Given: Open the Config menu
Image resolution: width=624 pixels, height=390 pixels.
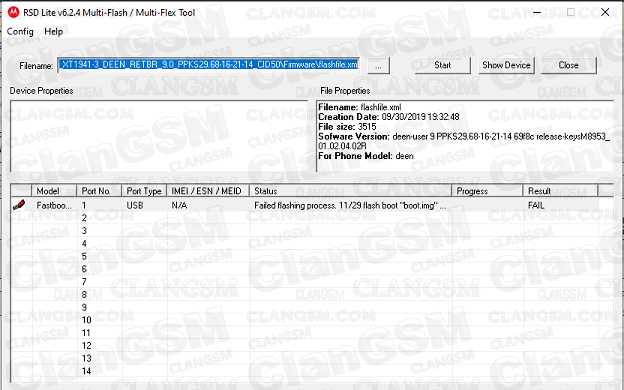Looking at the screenshot, I should (20, 31).
